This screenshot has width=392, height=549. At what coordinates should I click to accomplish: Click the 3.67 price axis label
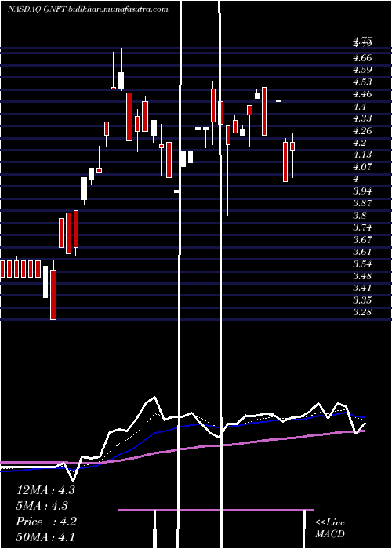(x=362, y=240)
